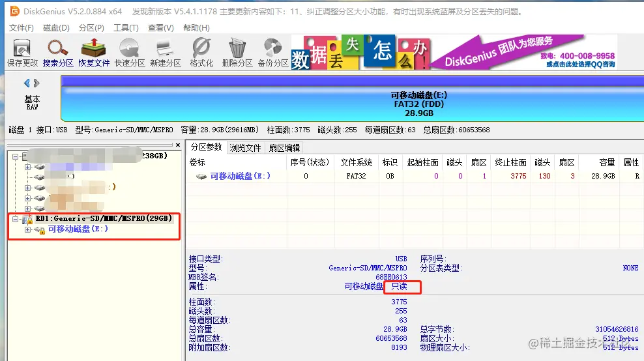Collapse the top 238GB disk node
The height and width of the screenshot is (361, 644).
(x=15, y=156)
